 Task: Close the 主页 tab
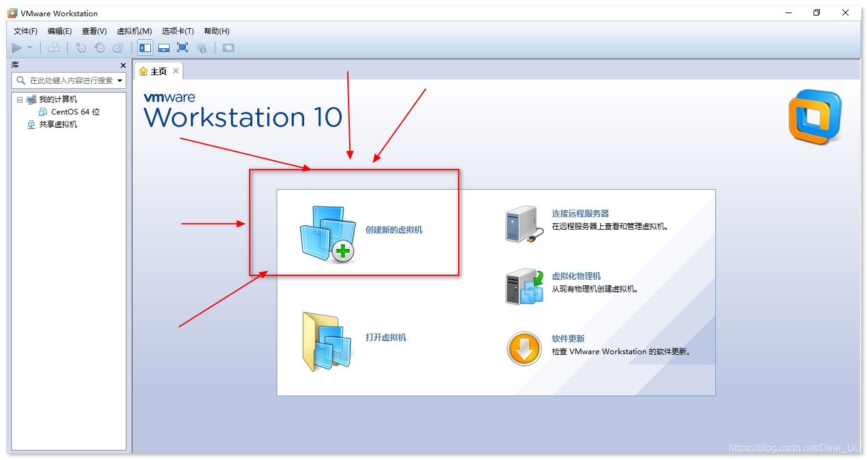[x=176, y=71]
